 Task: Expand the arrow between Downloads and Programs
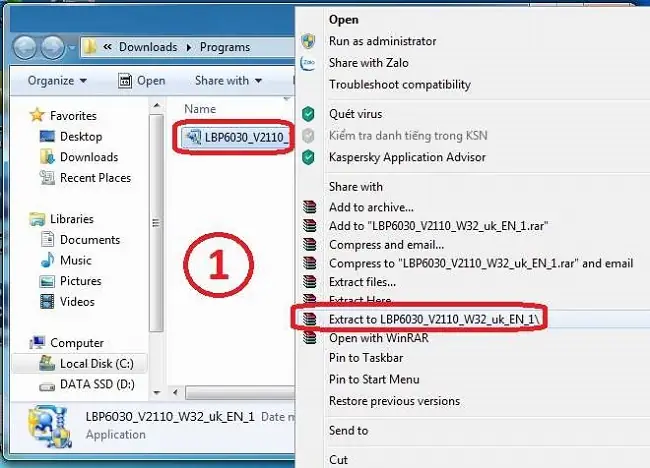pyautogui.click(x=189, y=47)
